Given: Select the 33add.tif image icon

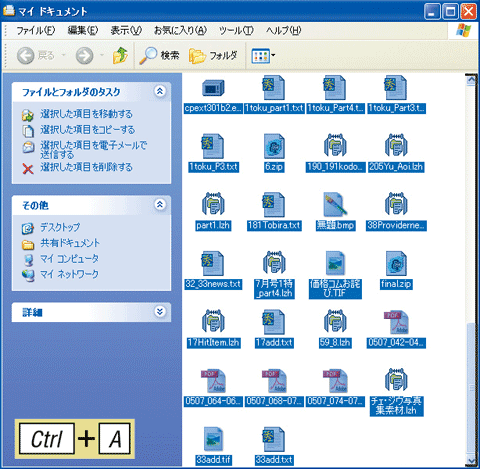Looking at the screenshot, I should [213, 439].
